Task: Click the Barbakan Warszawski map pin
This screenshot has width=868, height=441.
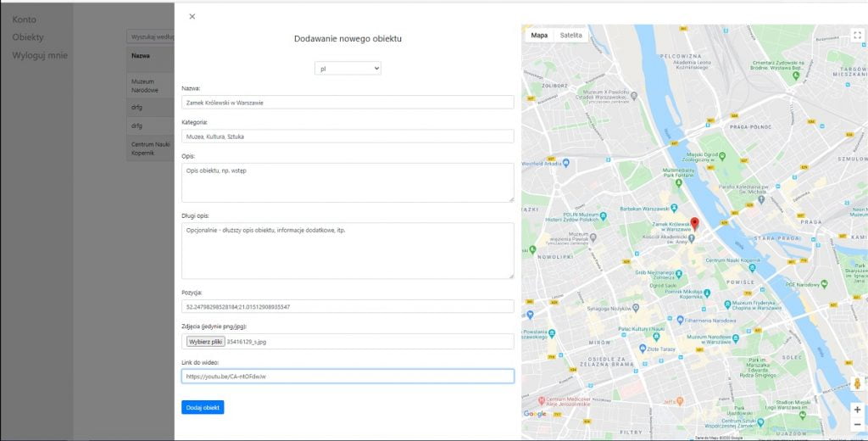Action: [x=674, y=209]
